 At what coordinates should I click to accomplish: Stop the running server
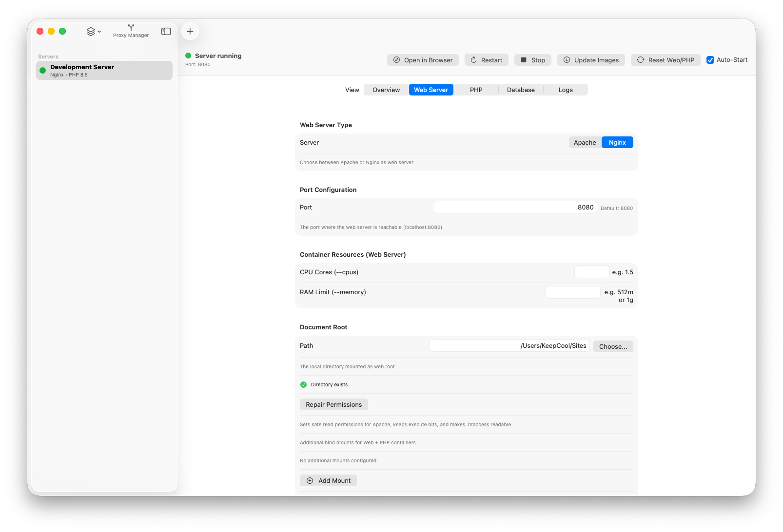pyautogui.click(x=532, y=59)
